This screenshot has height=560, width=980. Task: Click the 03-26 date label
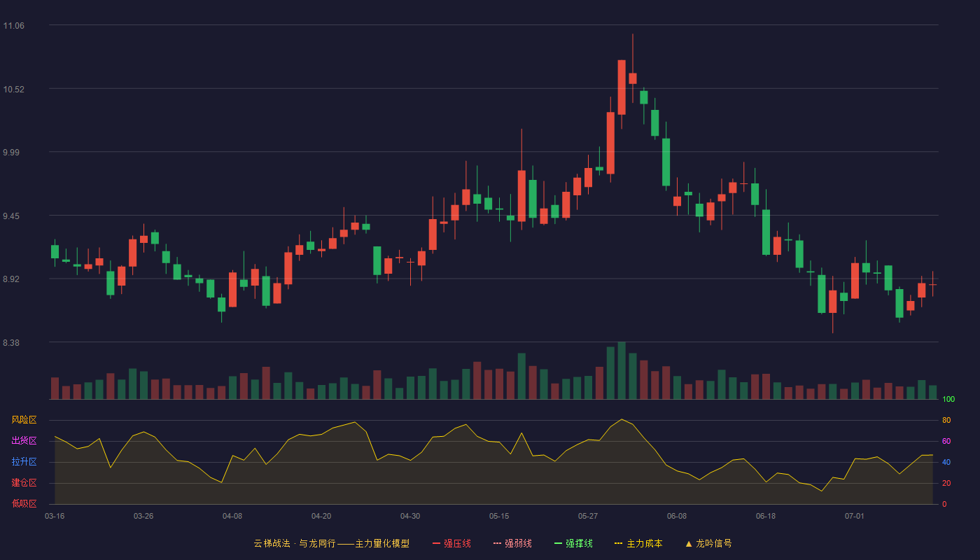click(143, 516)
